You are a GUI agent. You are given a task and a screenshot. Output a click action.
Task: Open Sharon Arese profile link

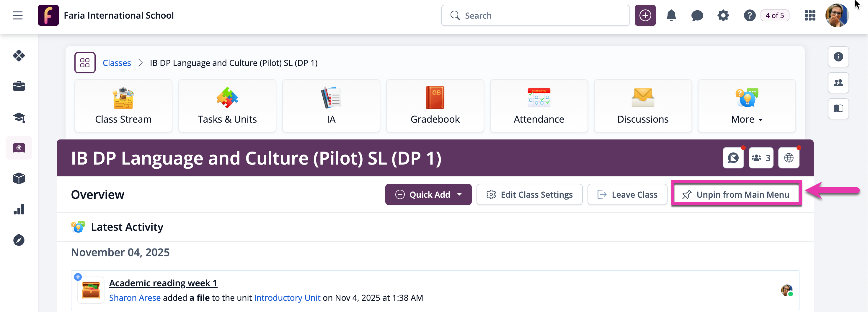pos(135,298)
